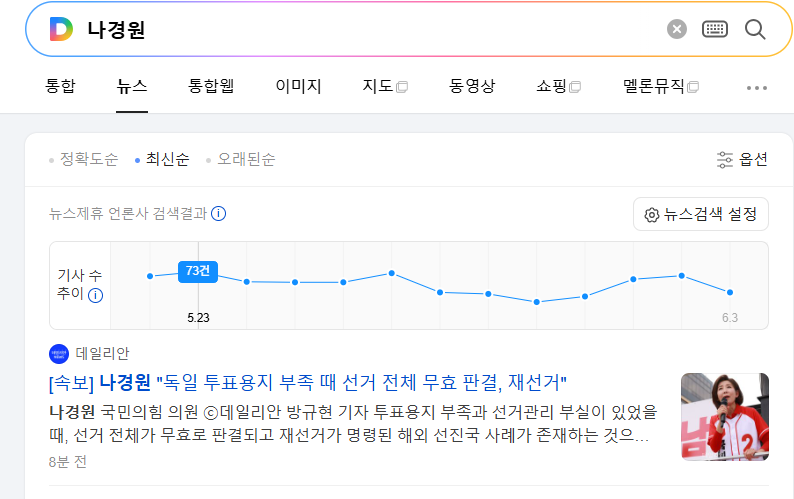Open 뉴스검색 설정 button
The image size is (794, 499).
(701, 214)
